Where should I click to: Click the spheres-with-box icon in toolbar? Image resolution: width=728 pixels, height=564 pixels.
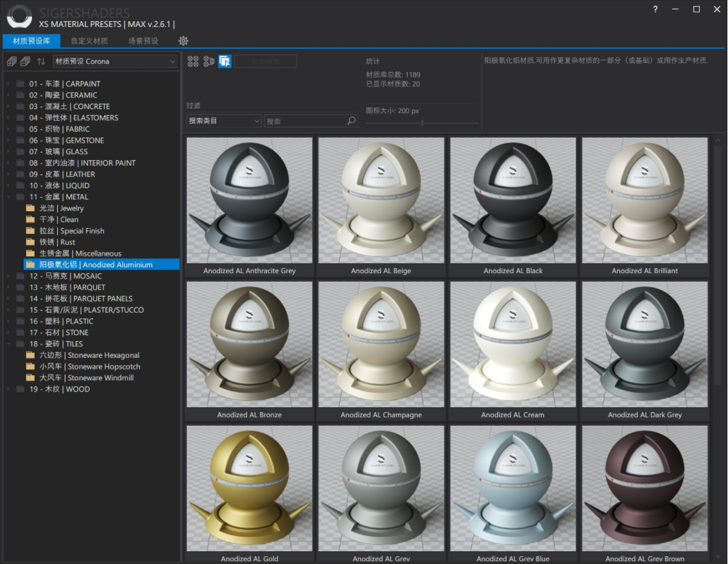(209, 62)
